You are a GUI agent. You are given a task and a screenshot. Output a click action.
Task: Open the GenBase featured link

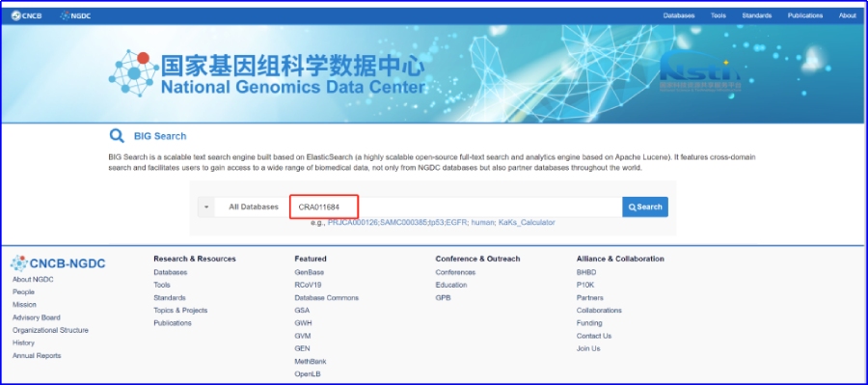pyautogui.click(x=310, y=272)
